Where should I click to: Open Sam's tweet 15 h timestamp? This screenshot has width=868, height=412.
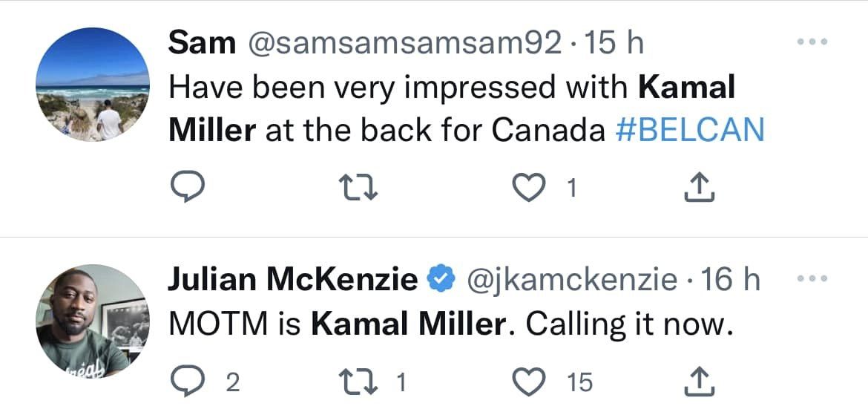pos(613,44)
